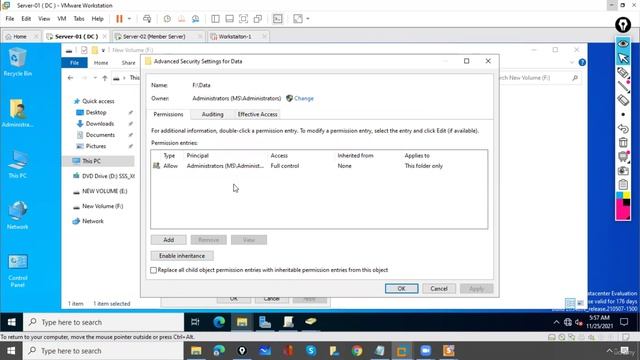Cancel the Advanced Security Settings dialog

(439, 289)
